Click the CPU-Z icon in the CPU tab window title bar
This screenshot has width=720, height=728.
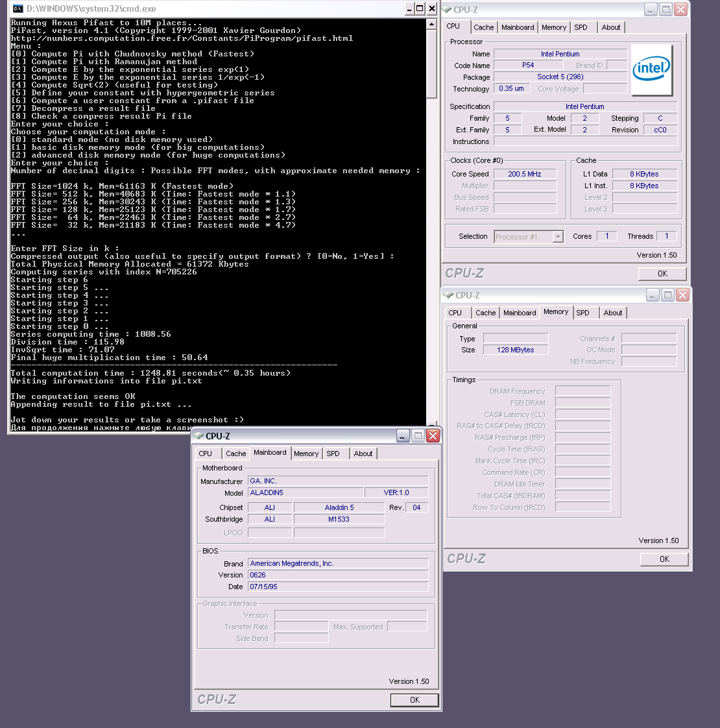pos(447,9)
